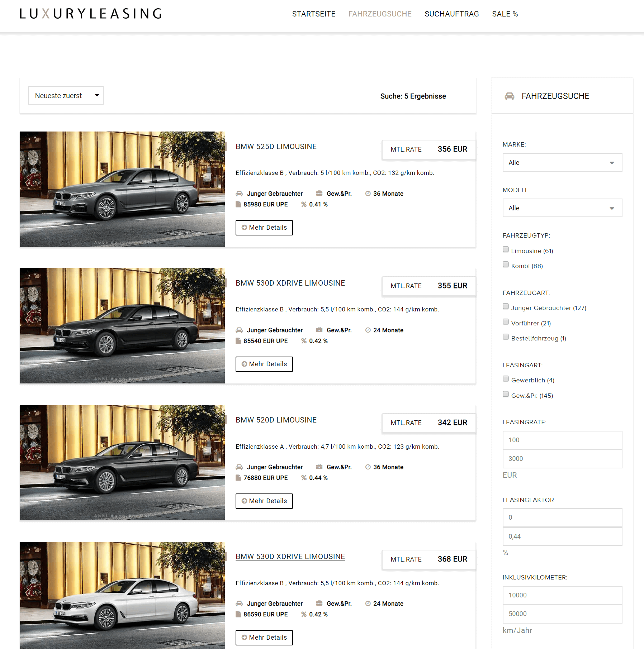This screenshot has width=644, height=649.
Task: Click car icon in 355 EUR listing
Action: (x=239, y=330)
